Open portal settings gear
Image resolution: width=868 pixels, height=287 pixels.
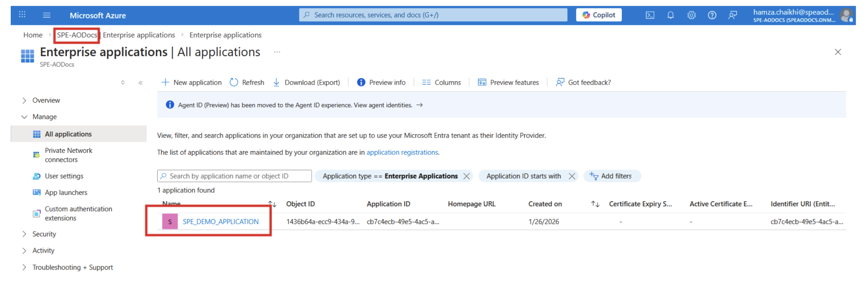pyautogui.click(x=692, y=15)
